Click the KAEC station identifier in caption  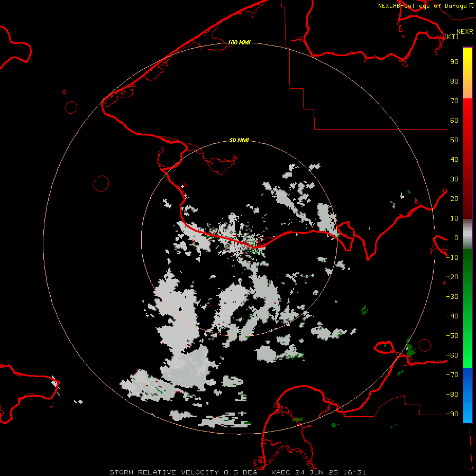[281, 472]
